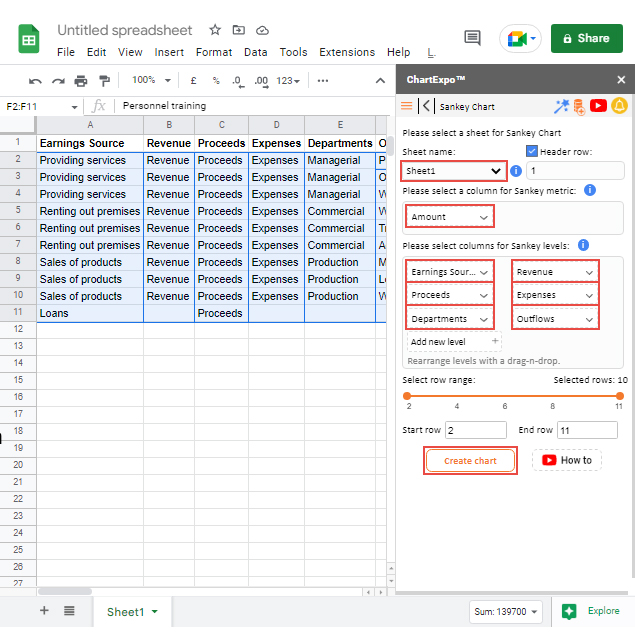This screenshot has width=635, height=640.
Task: Open the all sheets list
Action: click(69, 611)
